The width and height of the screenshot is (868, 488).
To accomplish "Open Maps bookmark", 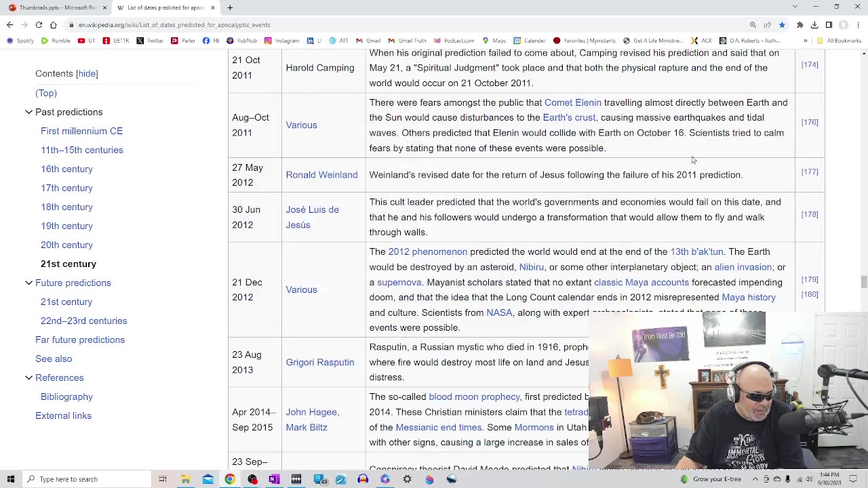I will tap(494, 41).
